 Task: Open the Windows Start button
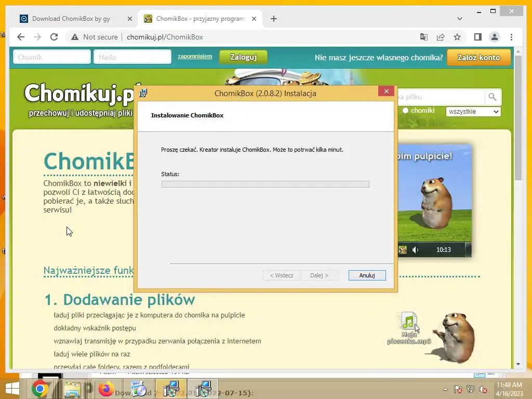[12, 389]
